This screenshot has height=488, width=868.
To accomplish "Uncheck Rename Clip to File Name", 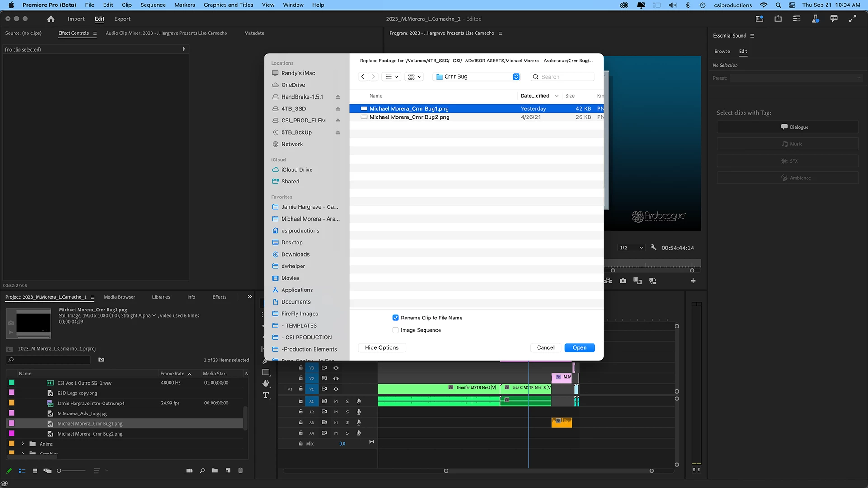I will (x=396, y=318).
